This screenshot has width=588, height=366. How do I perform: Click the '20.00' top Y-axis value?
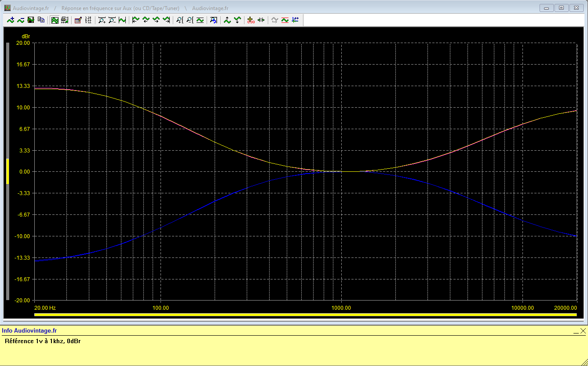point(23,43)
